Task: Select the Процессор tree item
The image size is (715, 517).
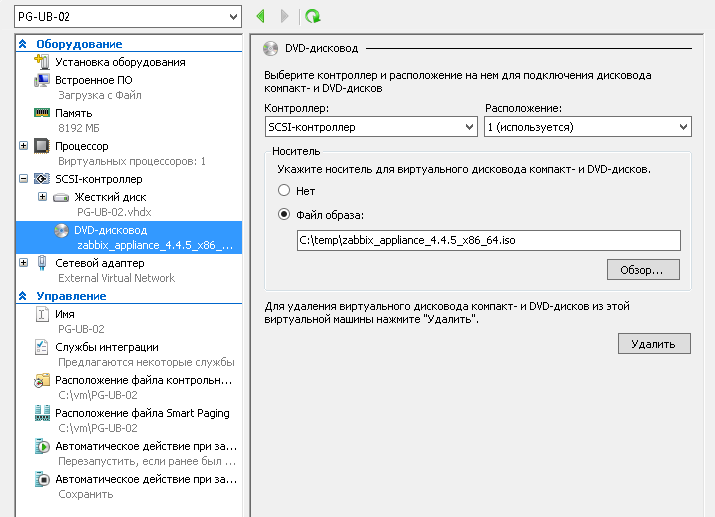Action: click(x=82, y=146)
